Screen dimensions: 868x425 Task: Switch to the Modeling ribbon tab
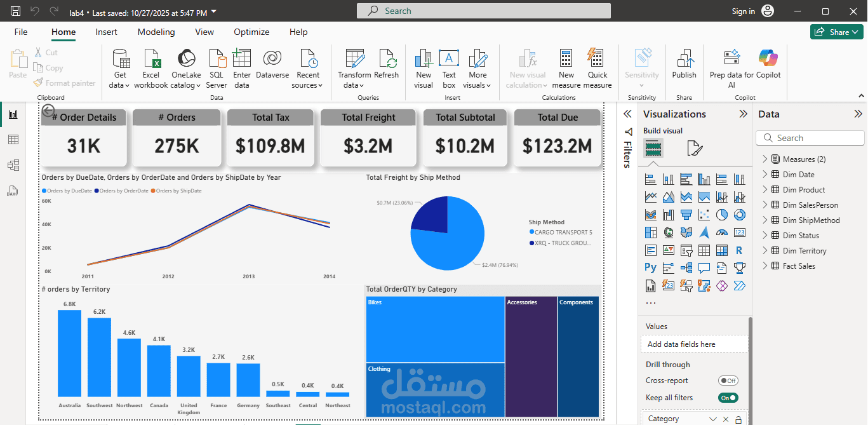pyautogui.click(x=156, y=32)
